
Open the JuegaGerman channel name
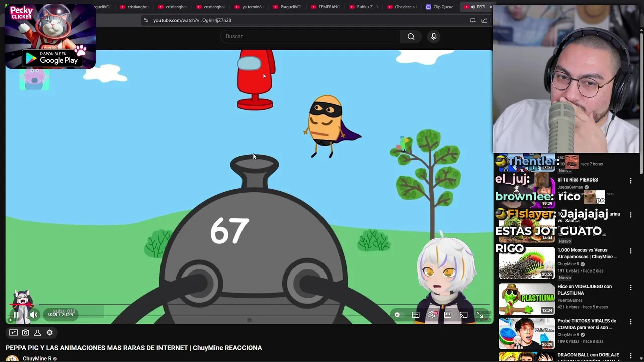click(x=570, y=187)
